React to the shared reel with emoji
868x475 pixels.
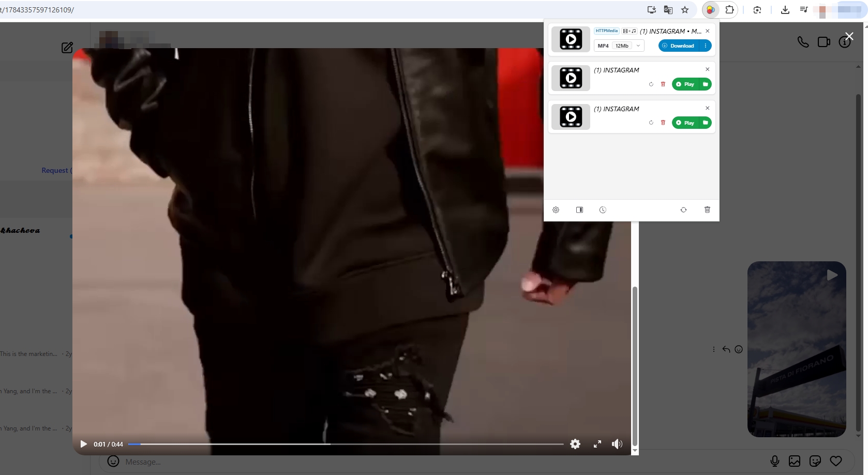coord(739,349)
